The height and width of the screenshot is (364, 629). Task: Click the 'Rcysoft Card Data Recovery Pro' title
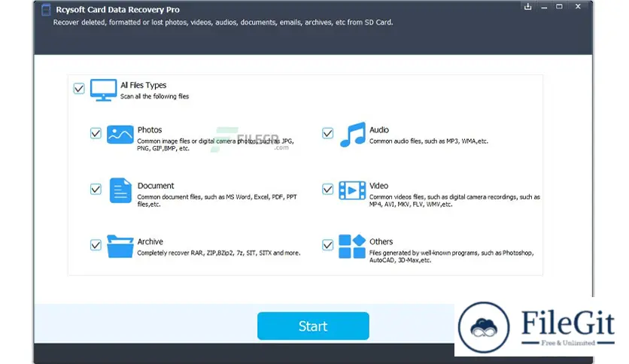click(x=117, y=10)
